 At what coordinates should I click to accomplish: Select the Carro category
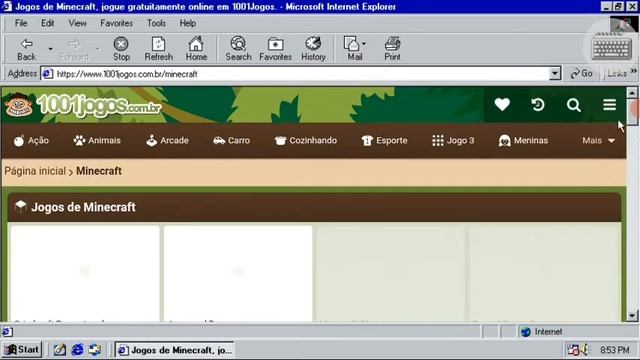[x=231, y=140]
